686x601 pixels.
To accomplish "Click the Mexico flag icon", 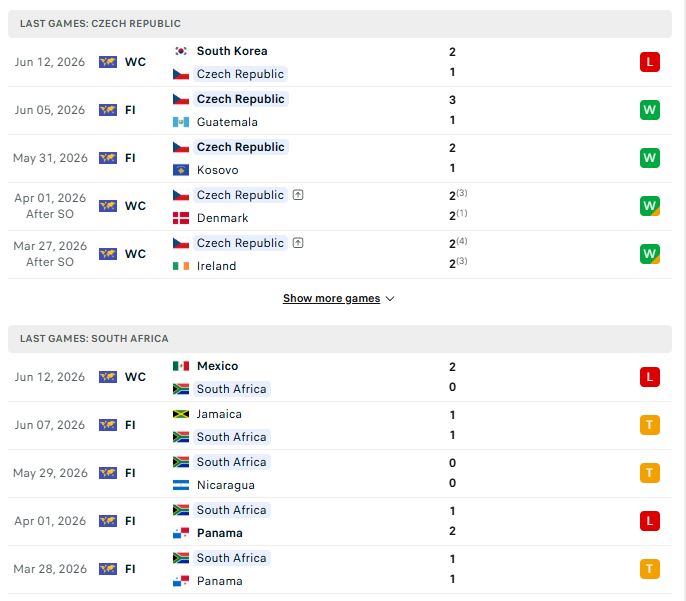I will (x=181, y=366).
